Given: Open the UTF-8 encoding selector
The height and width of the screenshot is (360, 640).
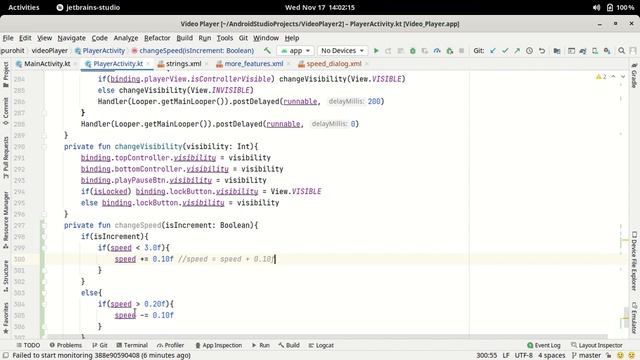Looking at the screenshot, I should (524, 356).
